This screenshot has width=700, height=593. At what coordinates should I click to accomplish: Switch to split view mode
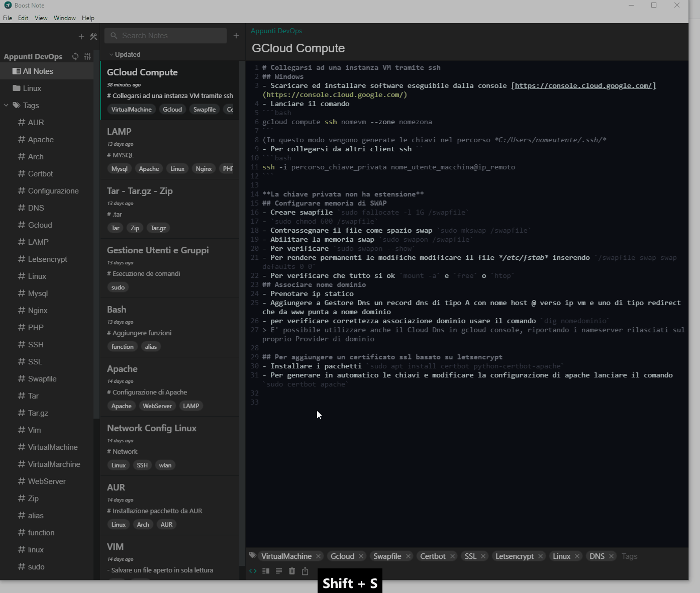[x=266, y=571]
